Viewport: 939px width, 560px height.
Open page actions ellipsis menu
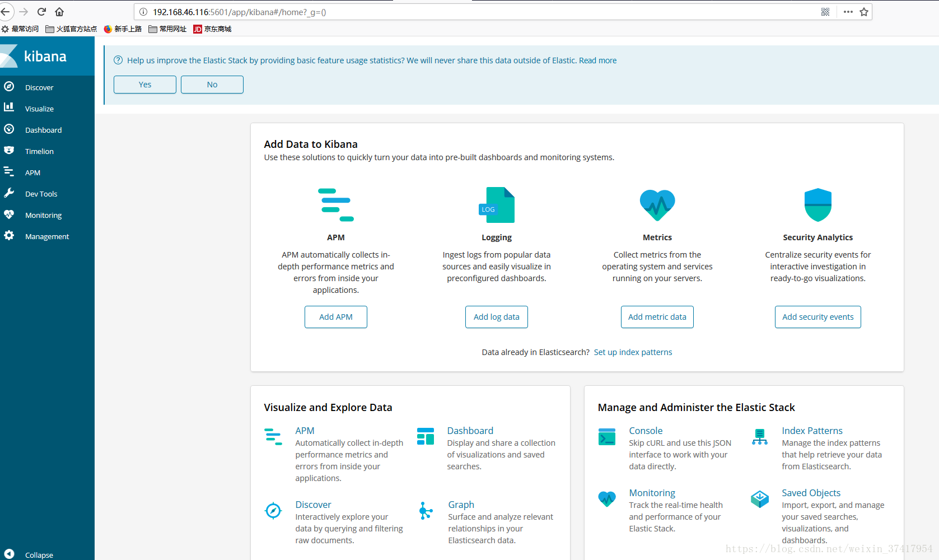[x=848, y=12]
